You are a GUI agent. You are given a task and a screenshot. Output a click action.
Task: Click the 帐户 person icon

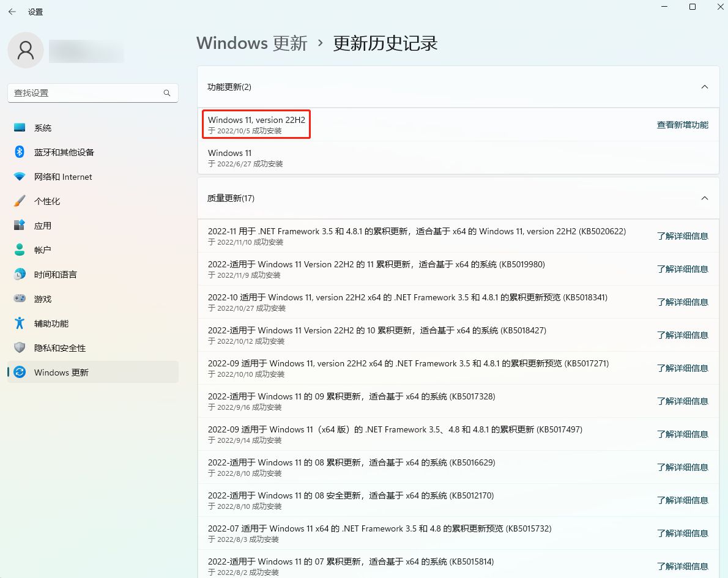pos(20,250)
